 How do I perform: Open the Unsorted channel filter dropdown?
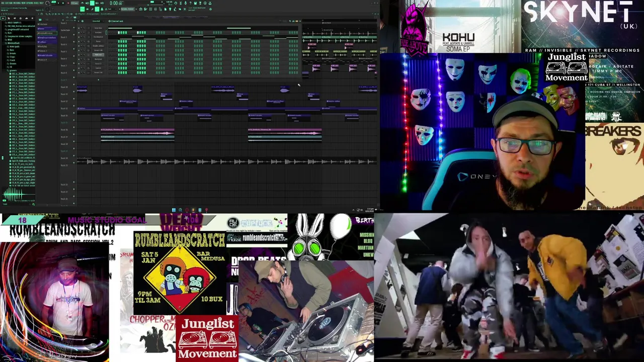click(98, 21)
